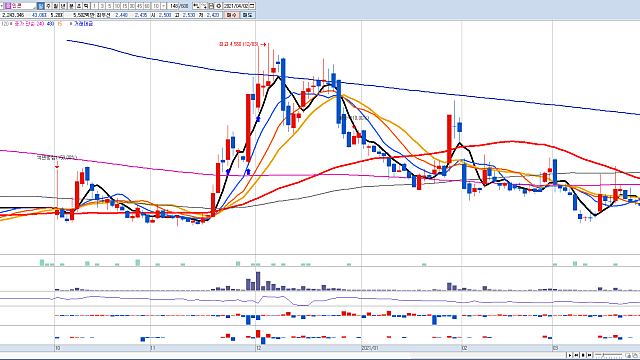Viewport: 640px width, 360px height.
Task: Click the blue 매도 sell button
Action: [247, 15]
